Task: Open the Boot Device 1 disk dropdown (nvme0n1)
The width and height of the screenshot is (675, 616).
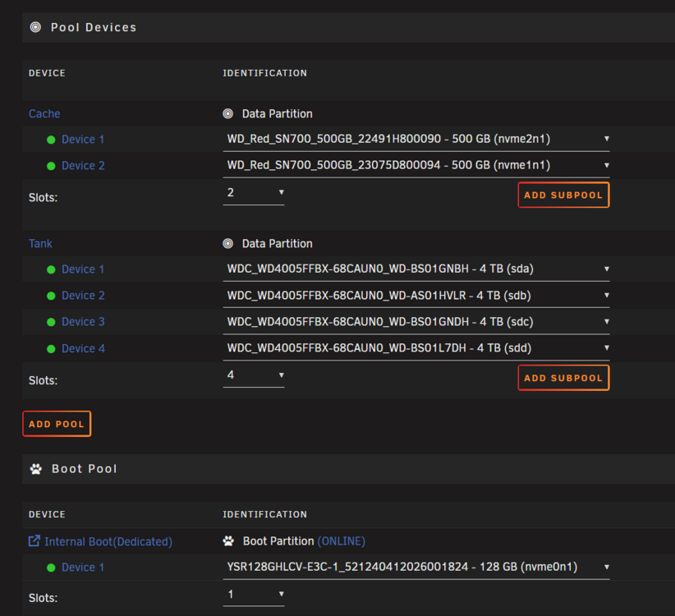Action: pyautogui.click(x=416, y=567)
